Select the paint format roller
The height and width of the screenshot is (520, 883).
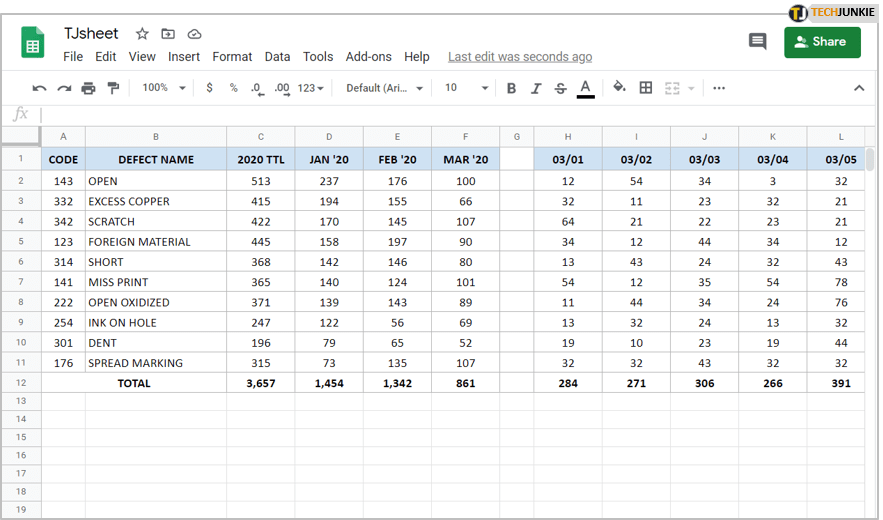pyautogui.click(x=113, y=88)
